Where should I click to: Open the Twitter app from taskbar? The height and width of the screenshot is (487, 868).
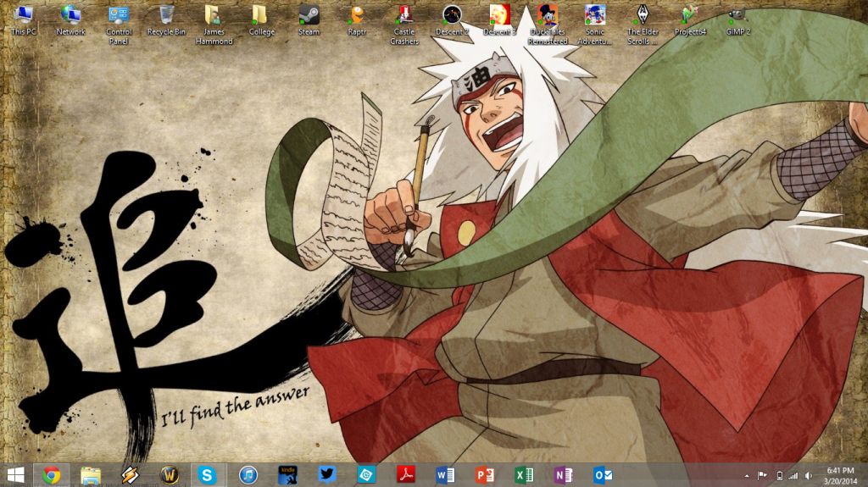coord(326,475)
